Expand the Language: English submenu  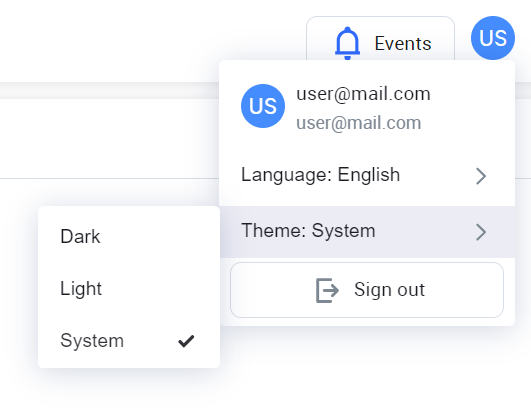tap(367, 175)
